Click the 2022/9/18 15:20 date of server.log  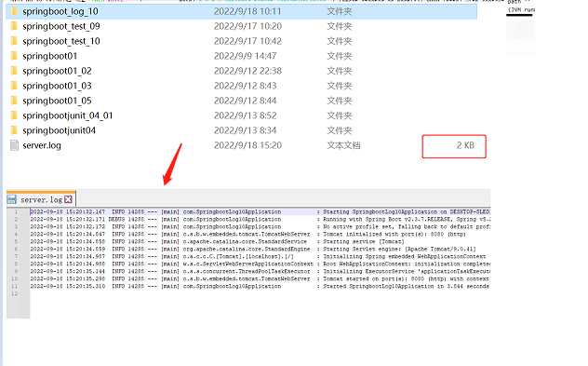coord(247,145)
